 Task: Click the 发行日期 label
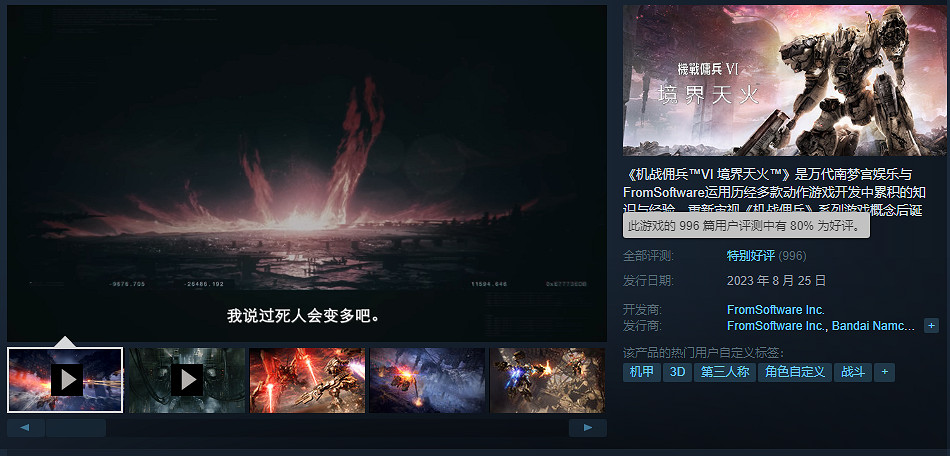coord(648,280)
